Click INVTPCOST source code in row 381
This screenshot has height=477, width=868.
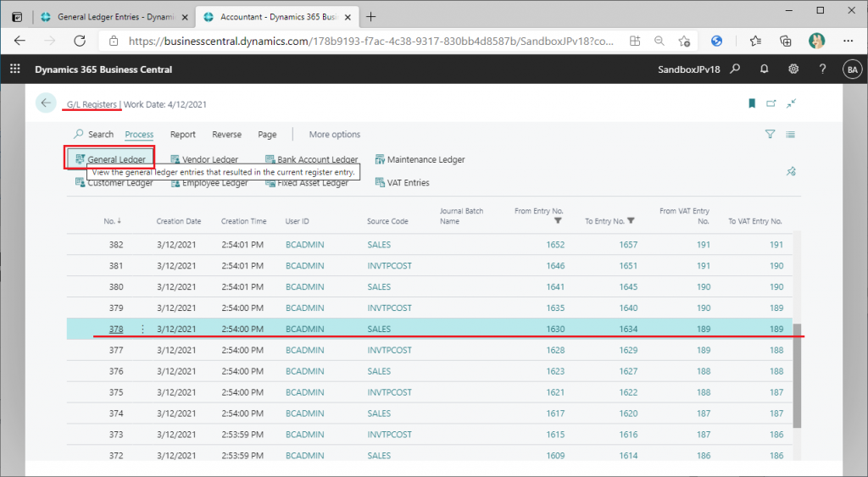pyautogui.click(x=389, y=266)
